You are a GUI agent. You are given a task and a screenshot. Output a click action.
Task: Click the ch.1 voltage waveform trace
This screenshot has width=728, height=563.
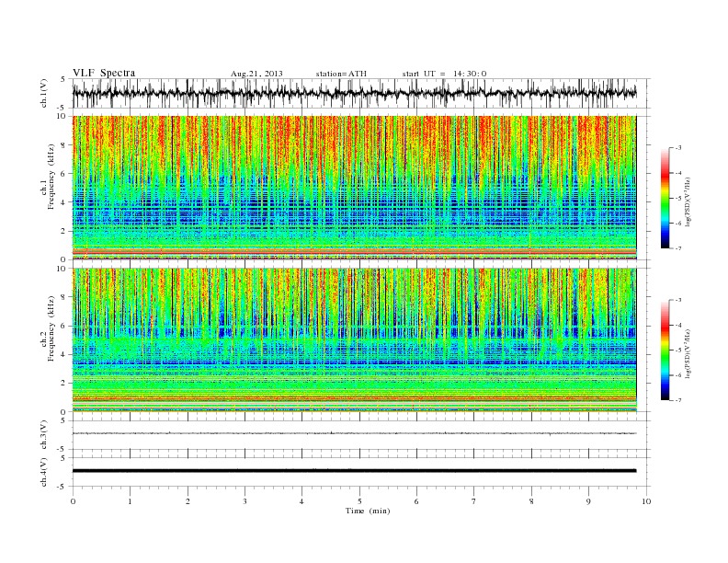pyautogui.click(x=354, y=93)
